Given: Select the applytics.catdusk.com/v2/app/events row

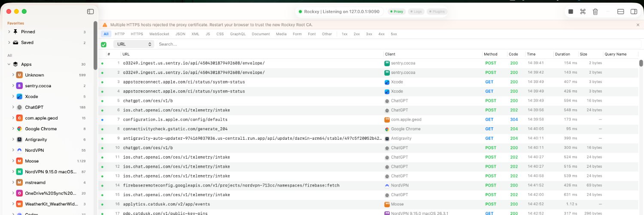Looking at the screenshot, I should tap(368, 204).
